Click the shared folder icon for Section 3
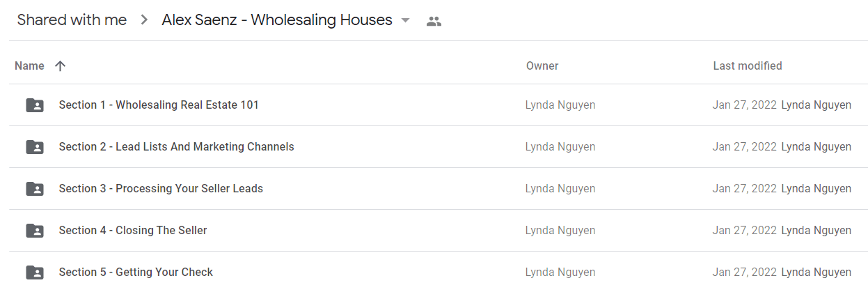Image resolution: width=868 pixels, height=292 pixels. click(35, 189)
